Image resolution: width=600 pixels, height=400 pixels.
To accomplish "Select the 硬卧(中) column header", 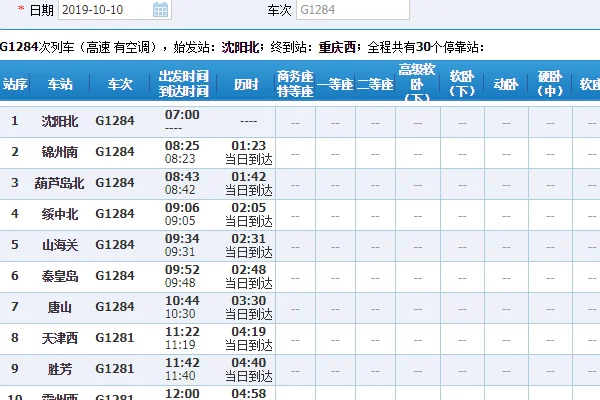I will click(550, 84).
